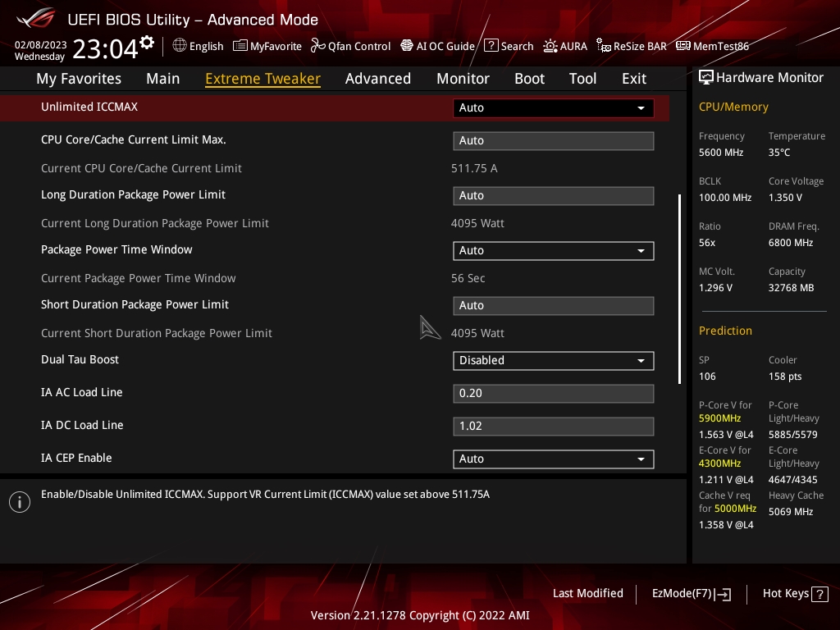Image resolution: width=840 pixels, height=630 pixels.
Task: Open the AURA lighting icon
Action: [550, 46]
